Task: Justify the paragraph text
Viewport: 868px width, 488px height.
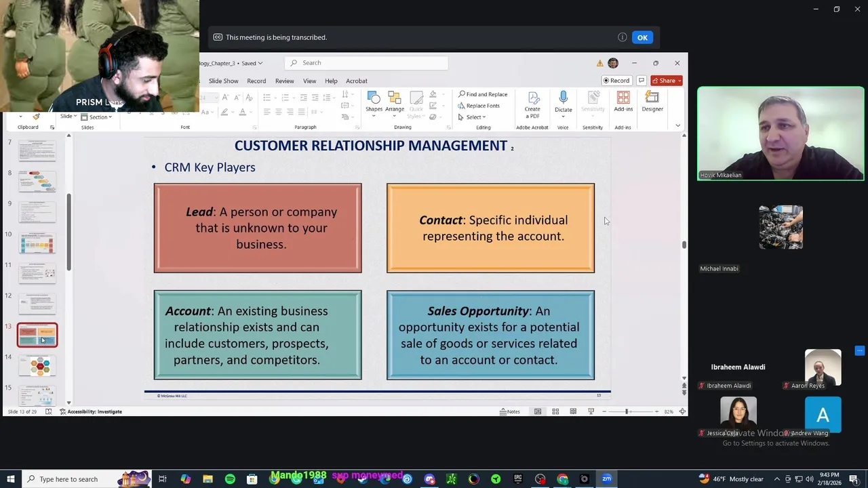Action: coord(302,112)
